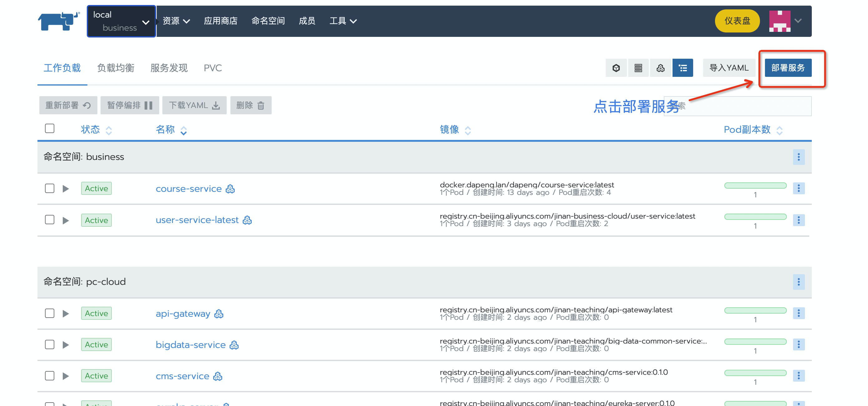
Task: Open three-dot menu for api-gateway row
Action: click(x=798, y=313)
